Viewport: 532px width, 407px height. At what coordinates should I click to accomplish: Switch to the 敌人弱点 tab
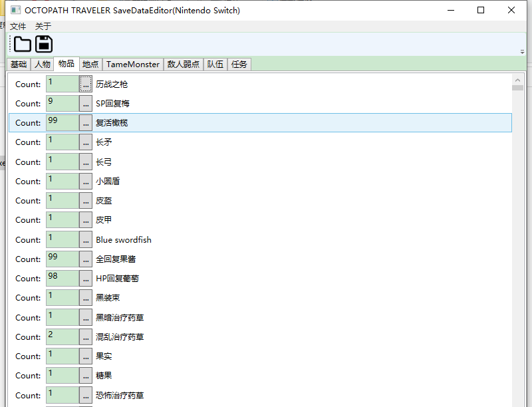pyautogui.click(x=184, y=64)
